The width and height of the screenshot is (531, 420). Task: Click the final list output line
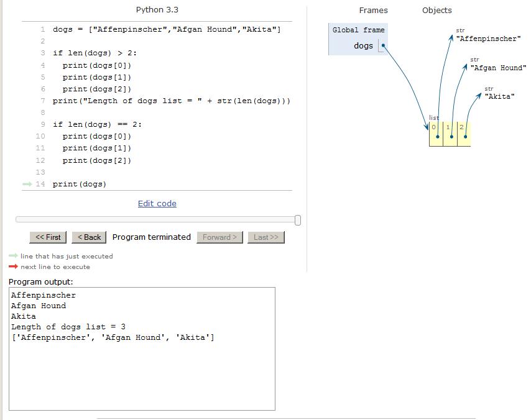click(113, 337)
